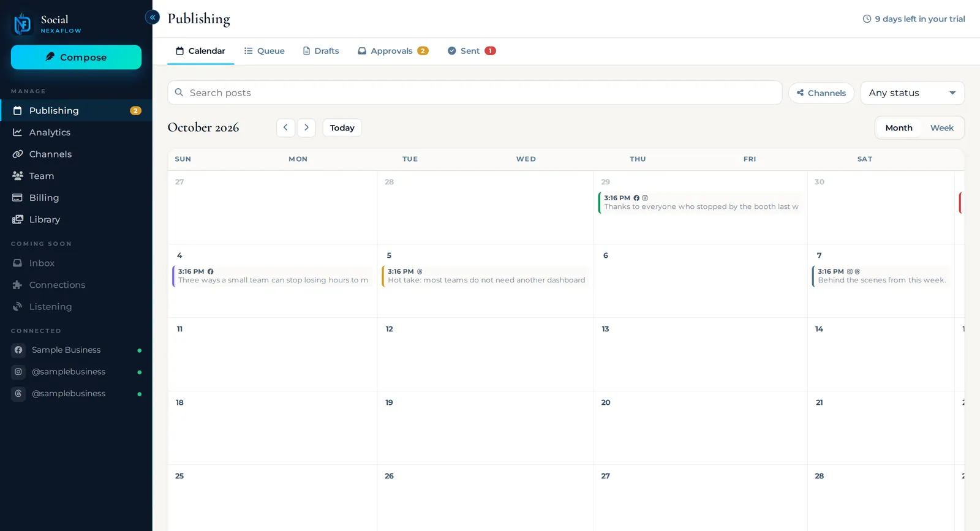The height and width of the screenshot is (531, 980).
Task: Select the Threads @samplebusiness account icon
Action: 18,394
